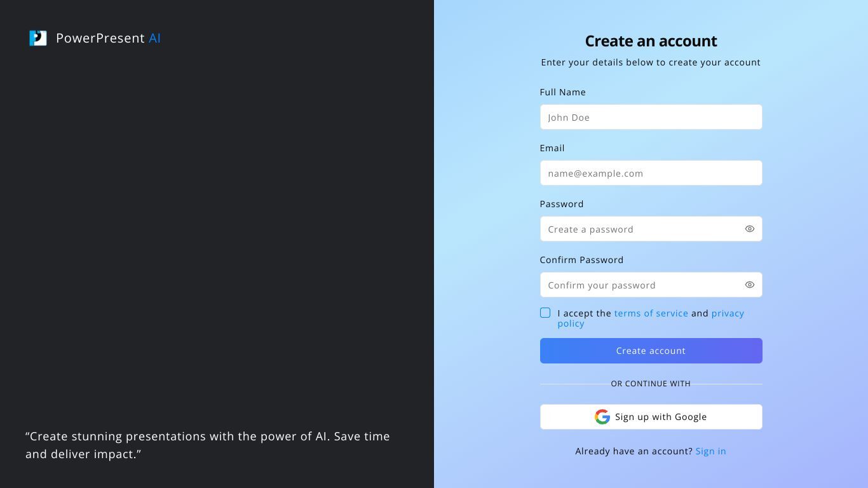868x488 pixels.
Task: Toggle visibility eye in Confirm Password field
Action: 750,285
